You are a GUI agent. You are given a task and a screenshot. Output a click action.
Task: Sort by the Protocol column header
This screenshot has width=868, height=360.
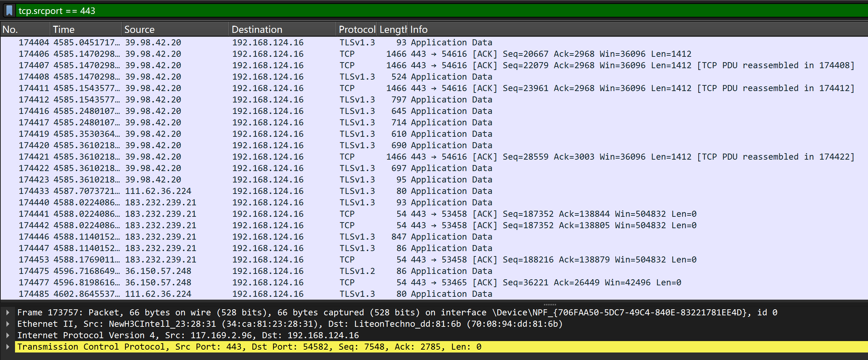(x=357, y=29)
